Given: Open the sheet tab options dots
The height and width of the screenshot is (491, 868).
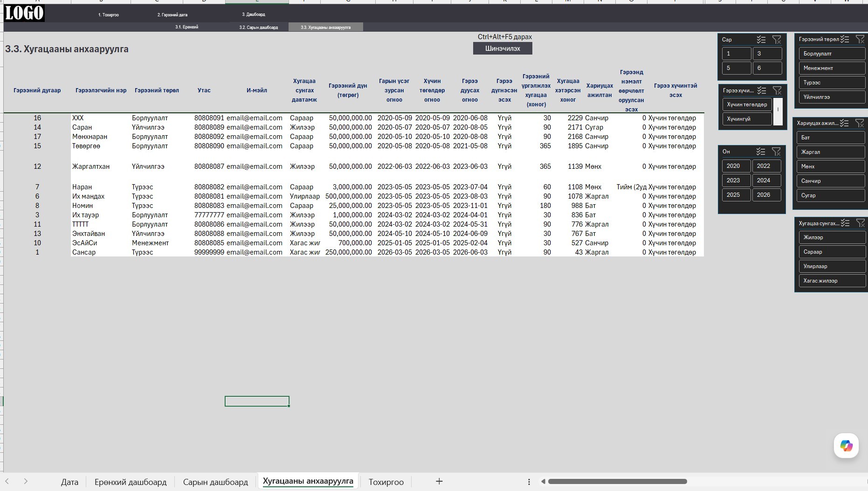Looking at the screenshot, I should [529, 482].
